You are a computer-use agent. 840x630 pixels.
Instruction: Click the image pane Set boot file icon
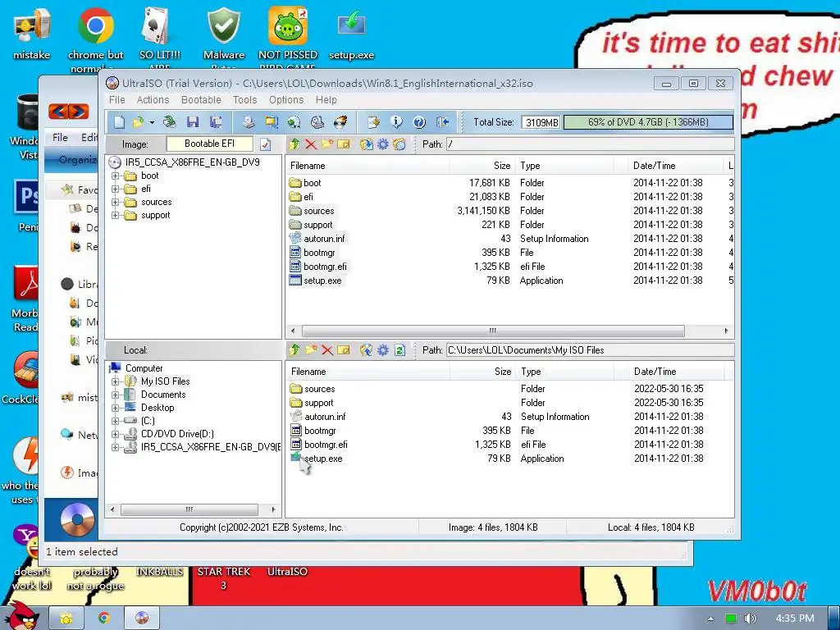pyautogui.click(x=399, y=144)
